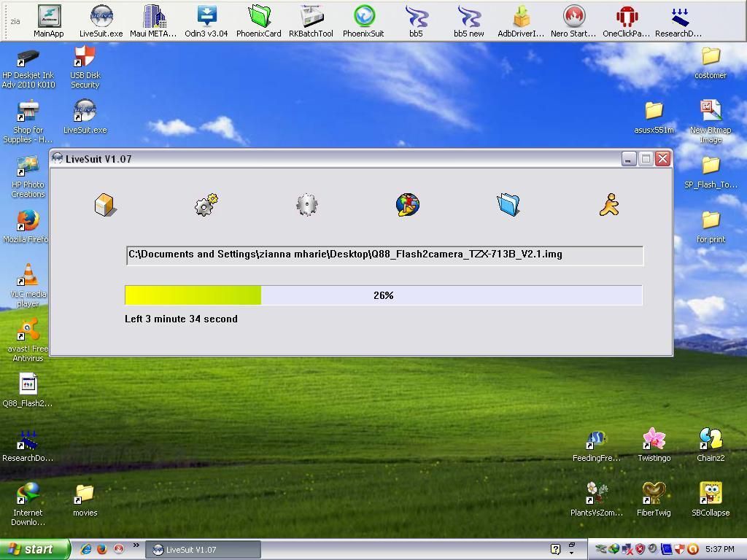
Task: Open RKBatchTool shortcut in top toolbar
Action: 311,20
